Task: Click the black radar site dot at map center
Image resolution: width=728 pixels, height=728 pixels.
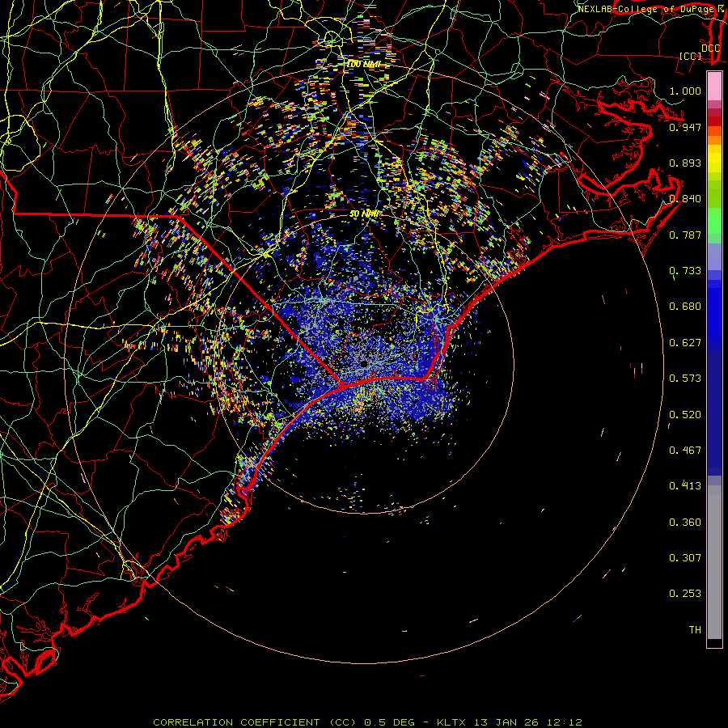Action: point(363,363)
